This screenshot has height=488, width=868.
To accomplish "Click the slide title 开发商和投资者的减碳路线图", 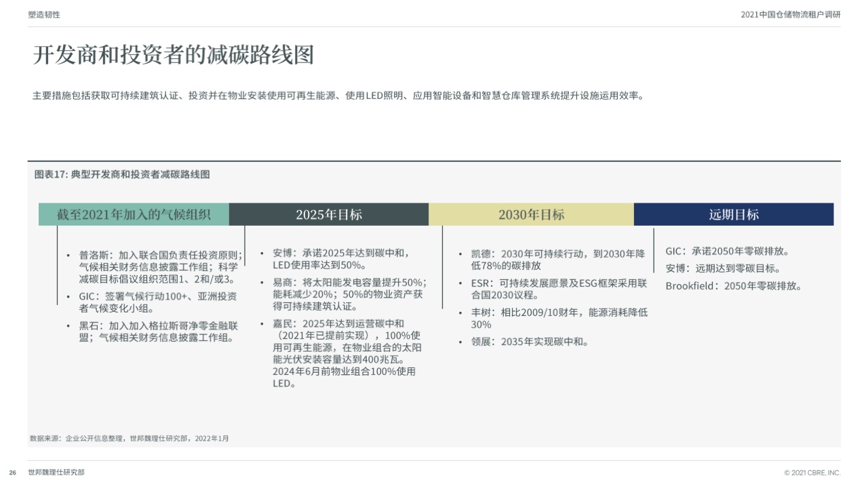I will tap(174, 56).
